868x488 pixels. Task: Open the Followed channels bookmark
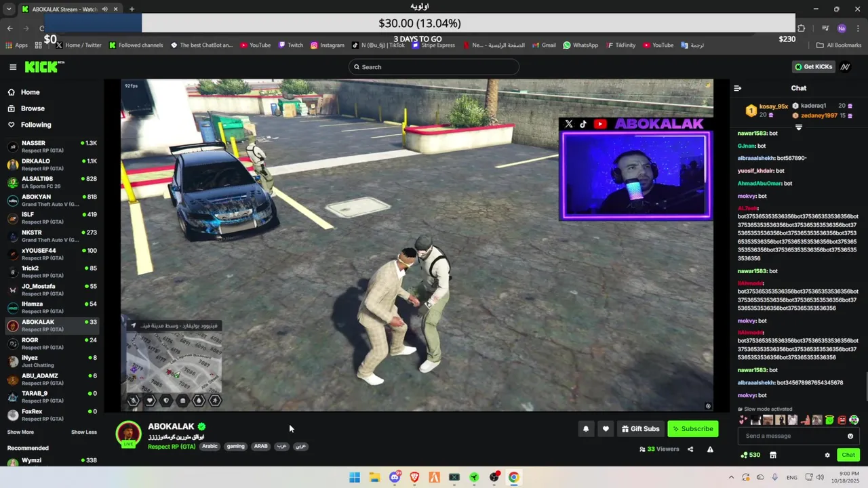(x=136, y=45)
